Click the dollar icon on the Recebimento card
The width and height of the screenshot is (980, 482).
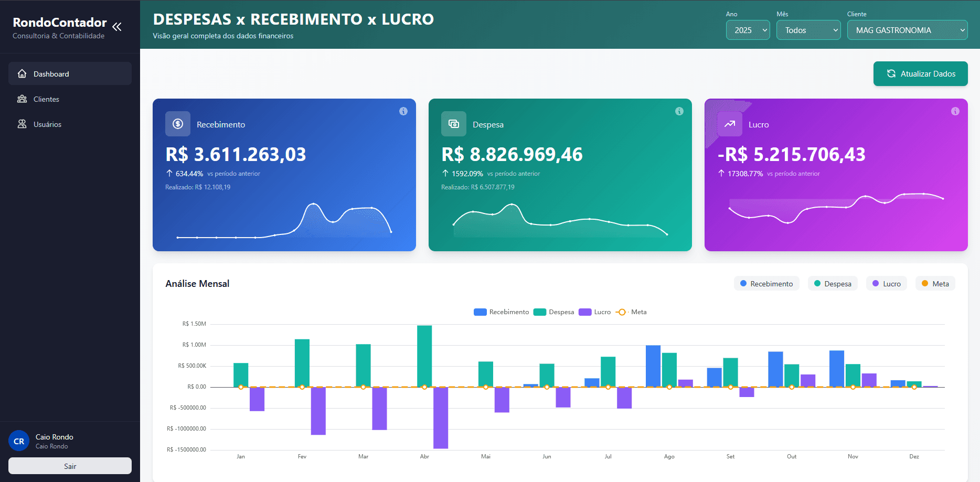(x=177, y=124)
